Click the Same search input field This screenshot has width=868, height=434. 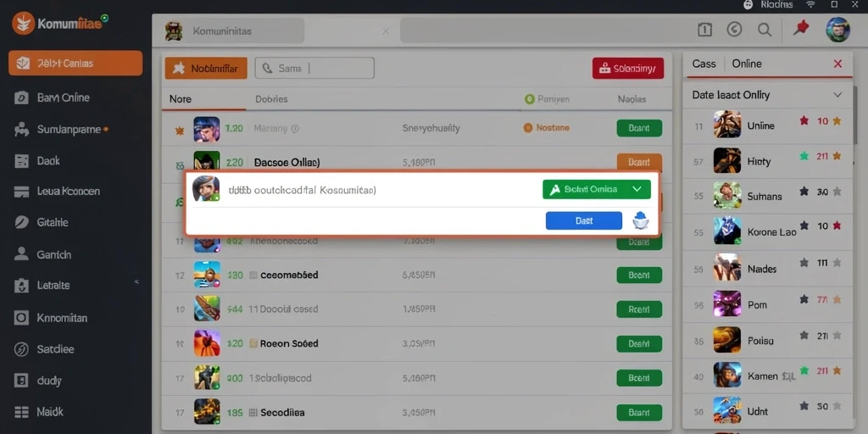click(x=314, y=68)
